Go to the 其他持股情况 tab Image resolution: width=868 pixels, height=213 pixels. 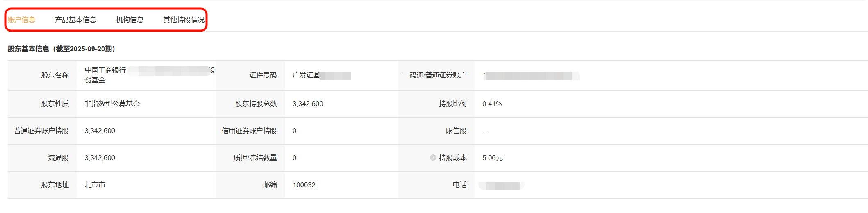click(184, 20)
